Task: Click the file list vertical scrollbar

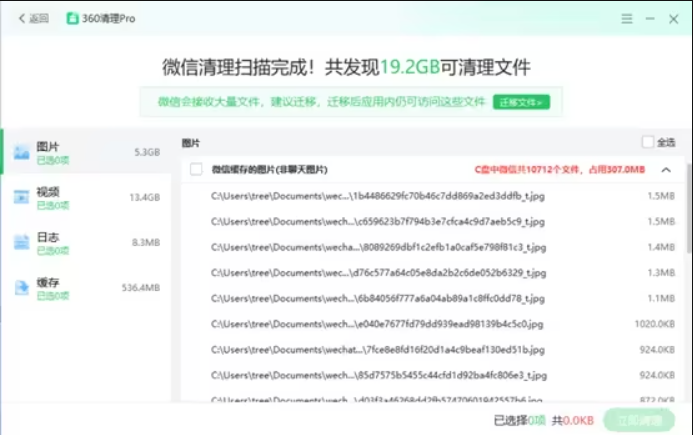Action: [x=689, y=208]
